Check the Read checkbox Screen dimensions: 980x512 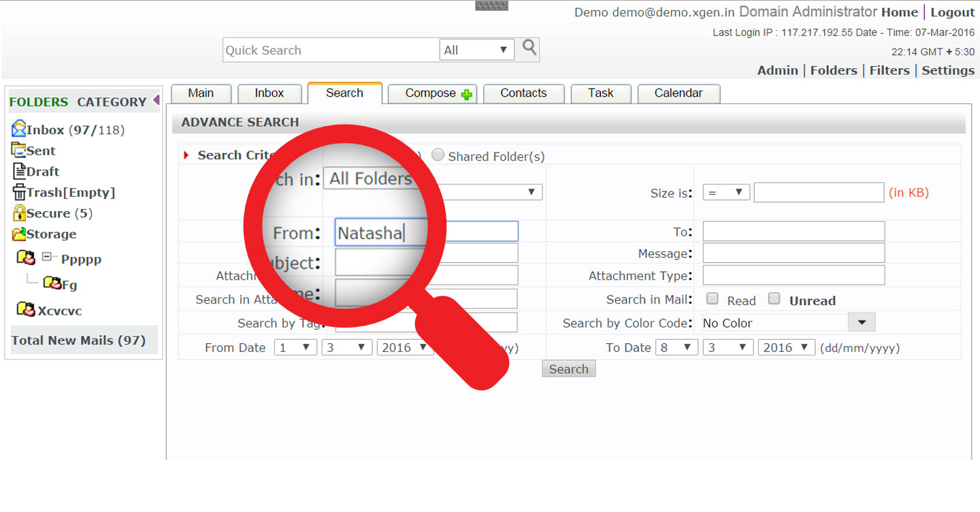(x=713, y=298)
